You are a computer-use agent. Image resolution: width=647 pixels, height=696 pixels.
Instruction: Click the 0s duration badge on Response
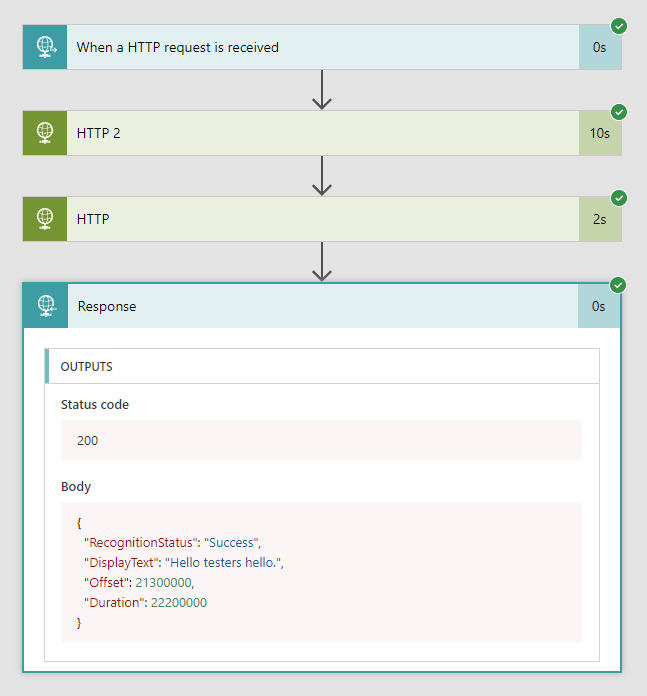[x=598, y=306]
